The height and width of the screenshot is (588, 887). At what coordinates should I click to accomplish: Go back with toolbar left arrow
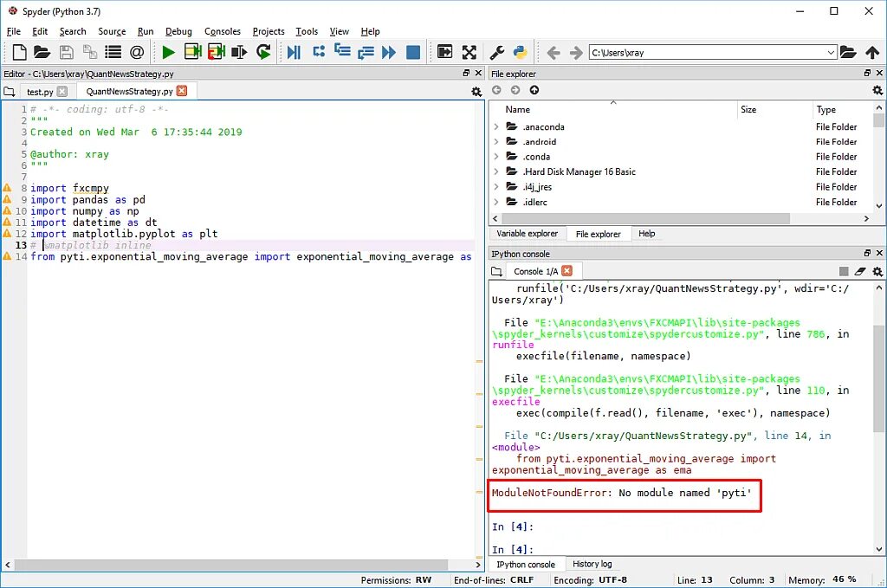tap(553, 53)
